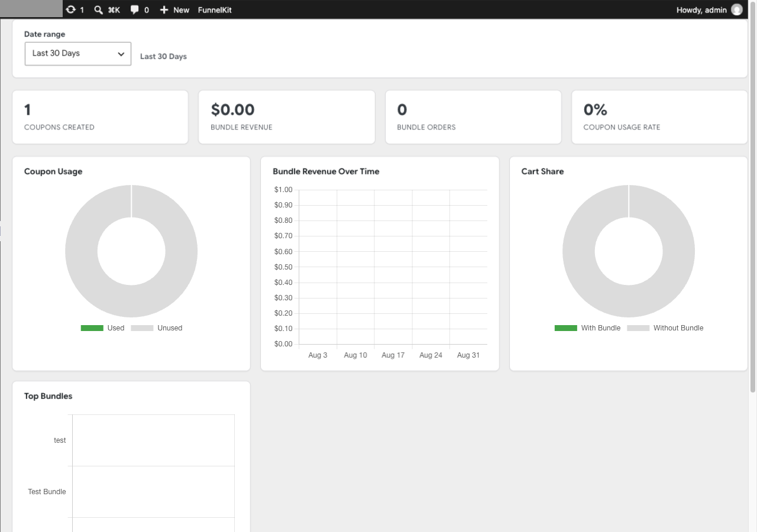Toggle the Without Bundle legend item
This screenshot has height=532, width=757.
pos(665,328)
